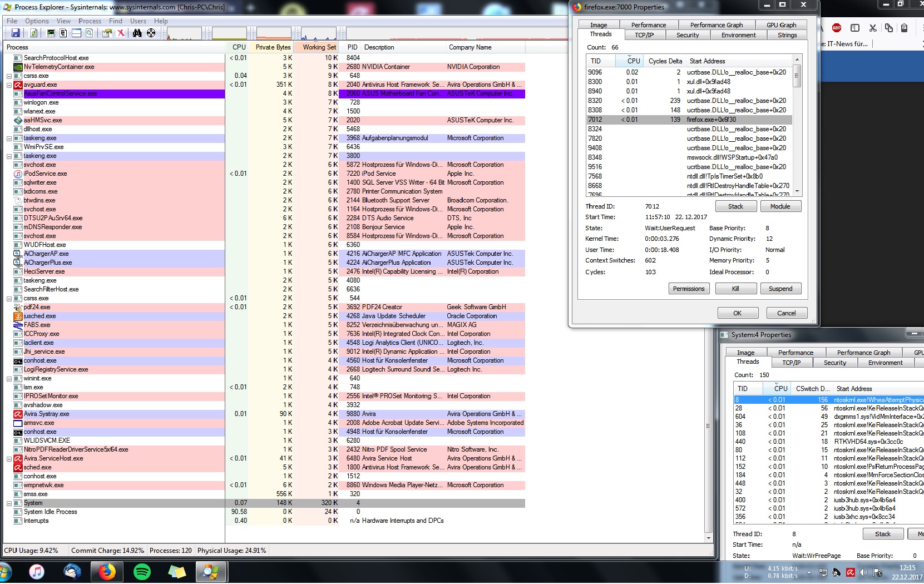
Task: Click the iPodService.exe process icon
Action: pyautogui.click(x=18, y=174)
